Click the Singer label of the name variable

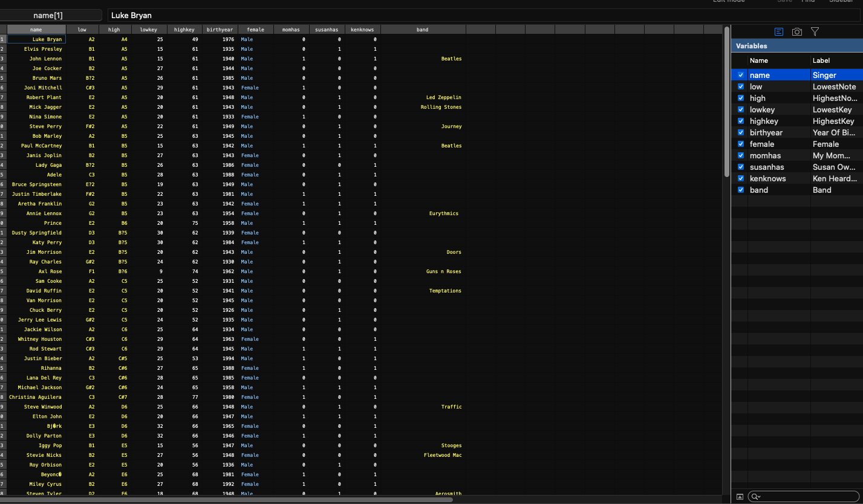(824, 75)
